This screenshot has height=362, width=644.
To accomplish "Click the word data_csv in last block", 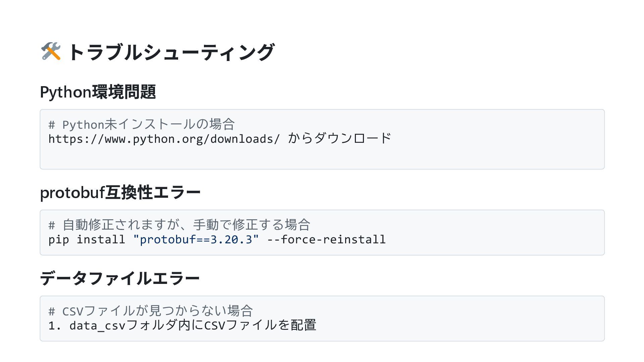I will pyautogui.click(x=97, y=326).
